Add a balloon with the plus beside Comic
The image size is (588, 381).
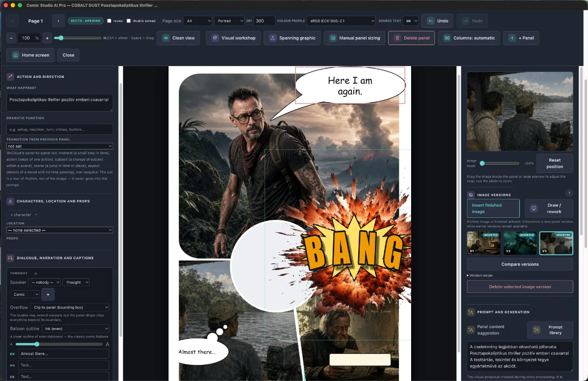click(x=48, y=294)
